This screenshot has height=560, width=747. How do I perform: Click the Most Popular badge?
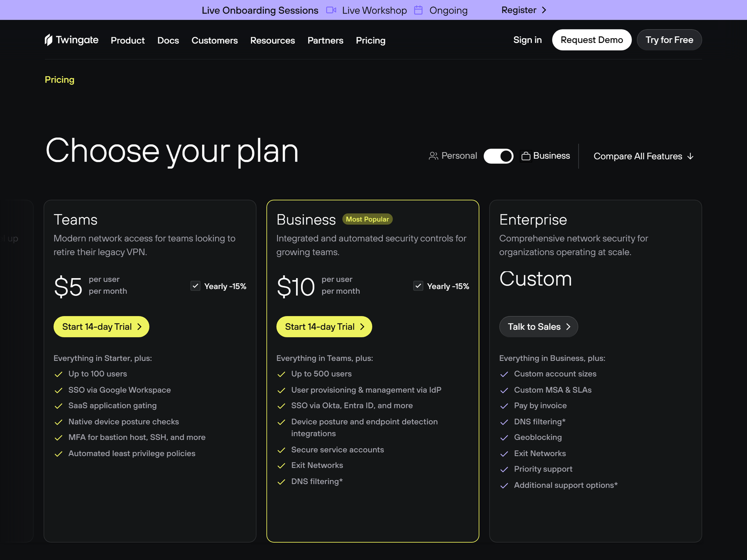pos(367,219)
